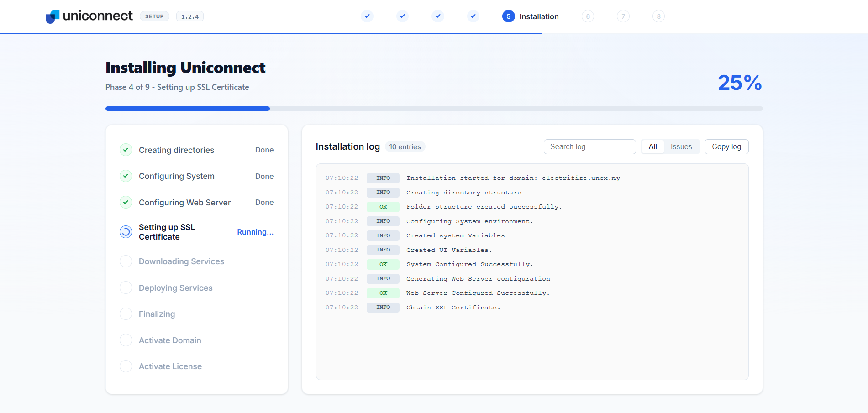This screenshot has width=868, height=413.
Task: Click the second completed step checkmark in stepper
Action: (x=402, y=16)
